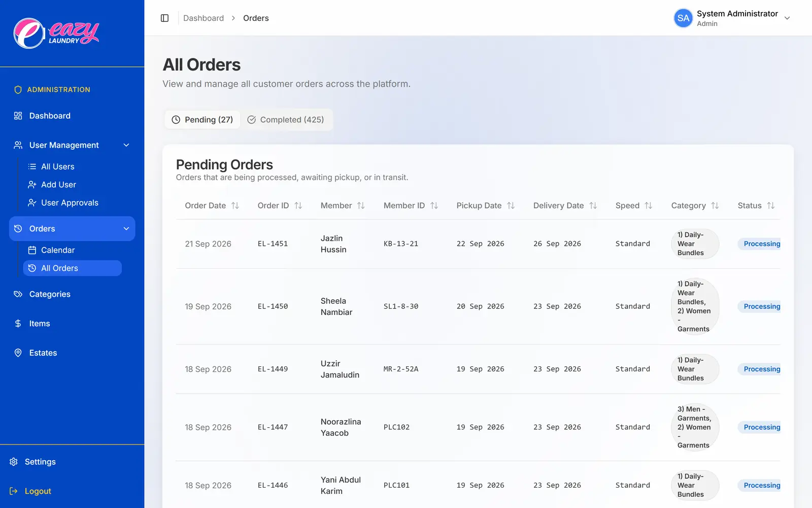Collapse the Orders menu chevron
This screenshot has width=812, height=508.
coord(126,229)
